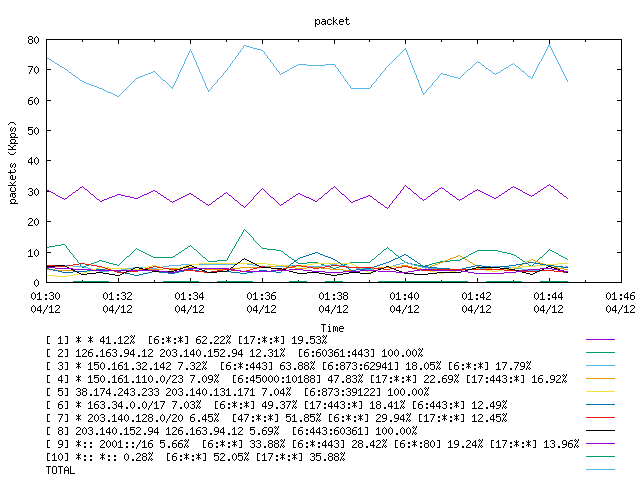Image resolution: width=640 pixels, height=480 pixels.
Task: Click the x-axis time label "01:36"
Action: tap(261, 296)
